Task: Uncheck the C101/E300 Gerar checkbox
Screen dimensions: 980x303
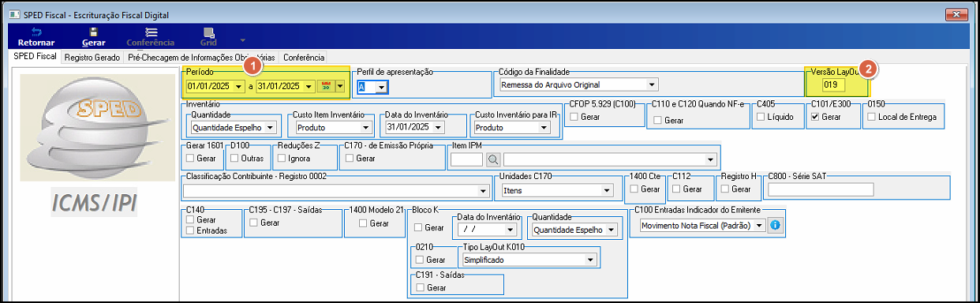Action: pyautogui.click(x=815, y=117)
